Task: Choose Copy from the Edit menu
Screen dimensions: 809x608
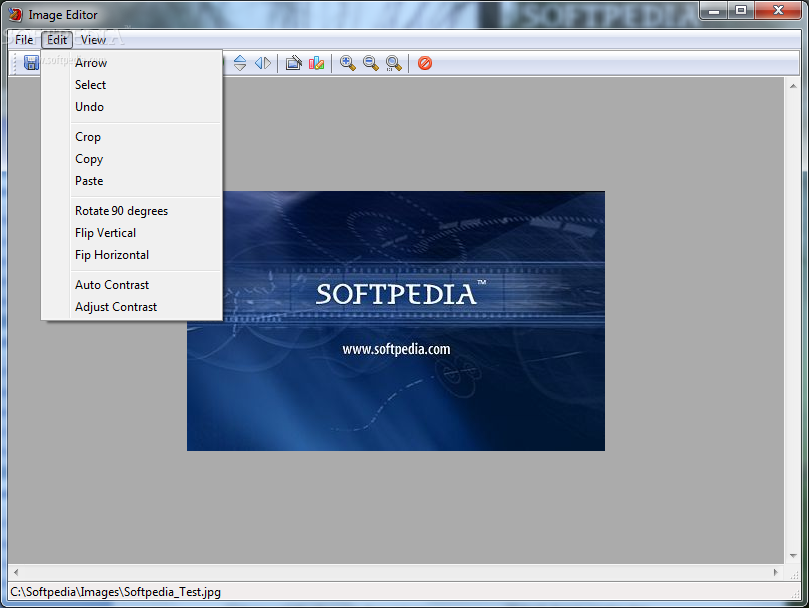Action: 132,159
